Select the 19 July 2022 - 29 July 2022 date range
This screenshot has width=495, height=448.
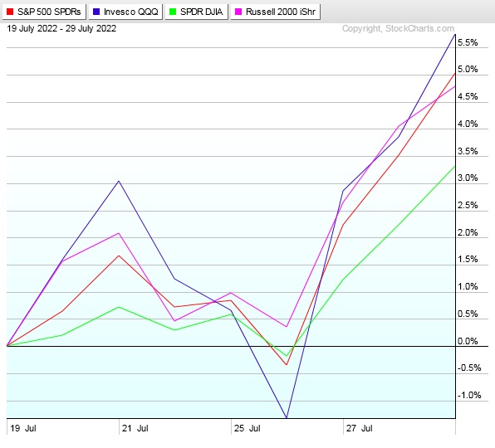click(x=61, y=29)
